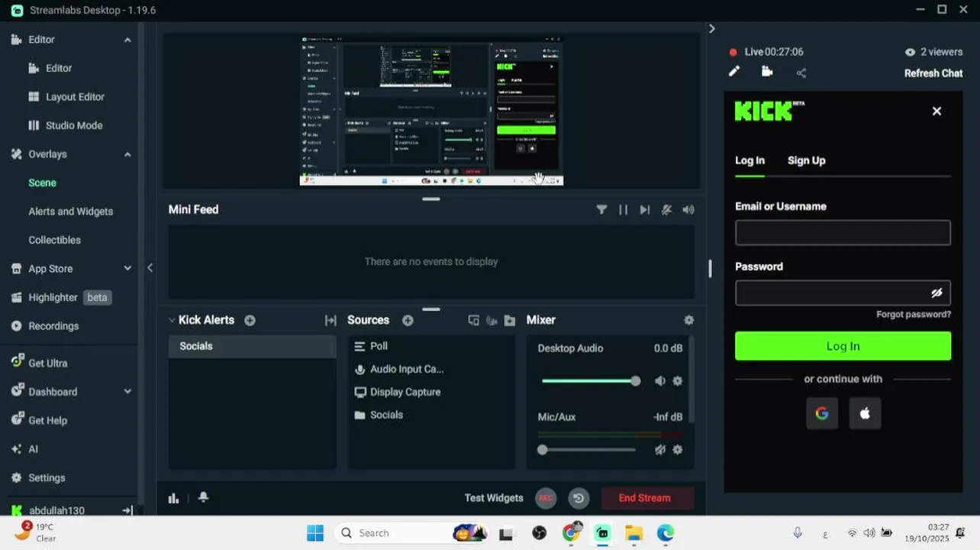Toggle Kick password visibility
Screen dimensions: 980x550
pos(936,293)
